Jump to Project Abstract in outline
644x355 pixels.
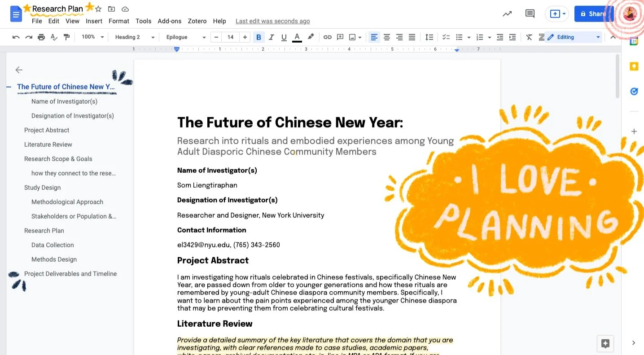[47, 130]
